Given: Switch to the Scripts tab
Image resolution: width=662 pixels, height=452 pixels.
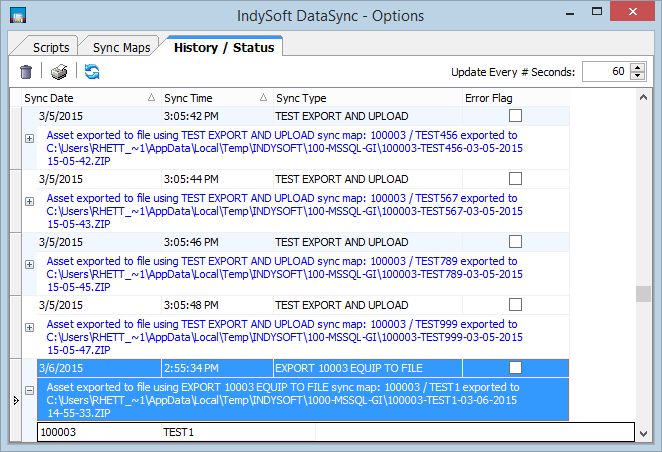Looking at the screenshot, I should click(x=51, y=47).
